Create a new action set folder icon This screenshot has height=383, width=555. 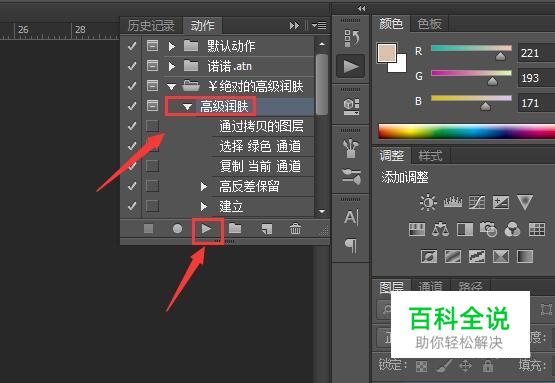point(235,229)
